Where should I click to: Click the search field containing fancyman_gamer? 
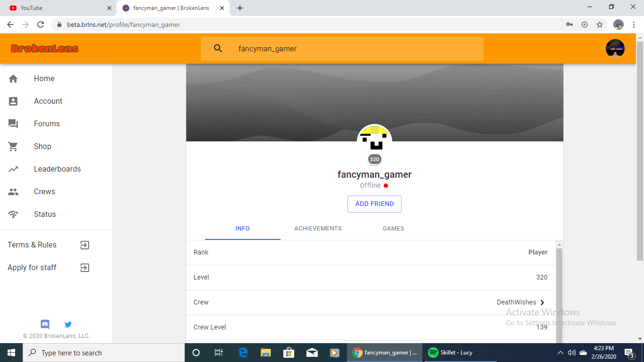coord(342,49)
